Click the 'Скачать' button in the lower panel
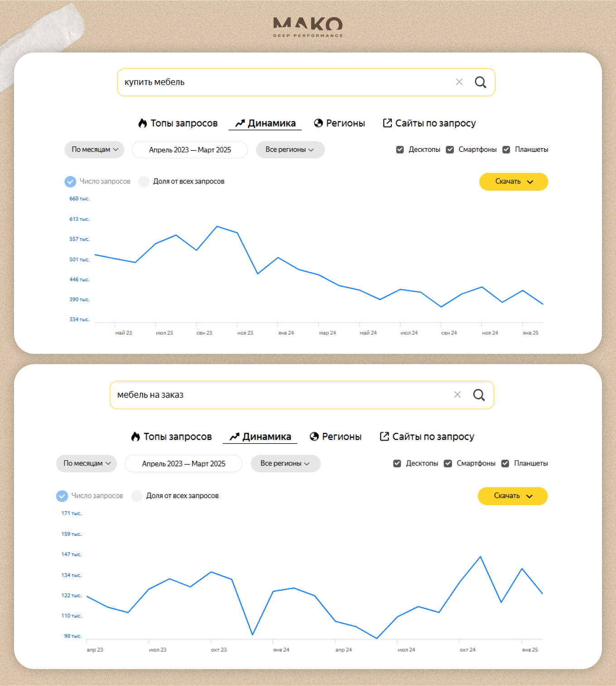Screen dimensions: 616x686 (512, 496)
